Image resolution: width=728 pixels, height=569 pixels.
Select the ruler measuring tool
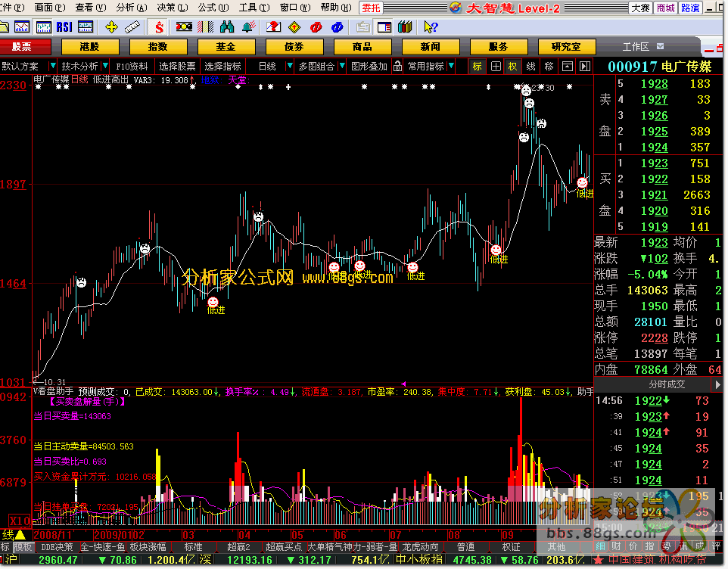pyautogui.click(x=132, y=27)
